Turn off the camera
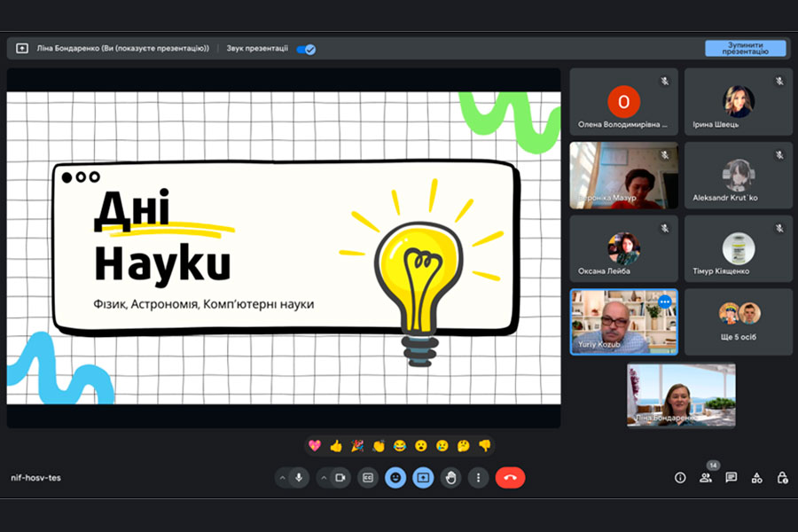The height and width of the screenshot is (532, 798). click(340, 478)
